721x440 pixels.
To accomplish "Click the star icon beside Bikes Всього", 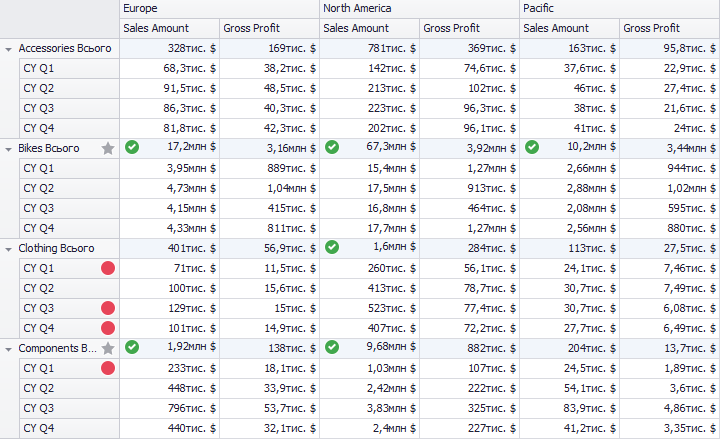I will [x=108, y=149].
